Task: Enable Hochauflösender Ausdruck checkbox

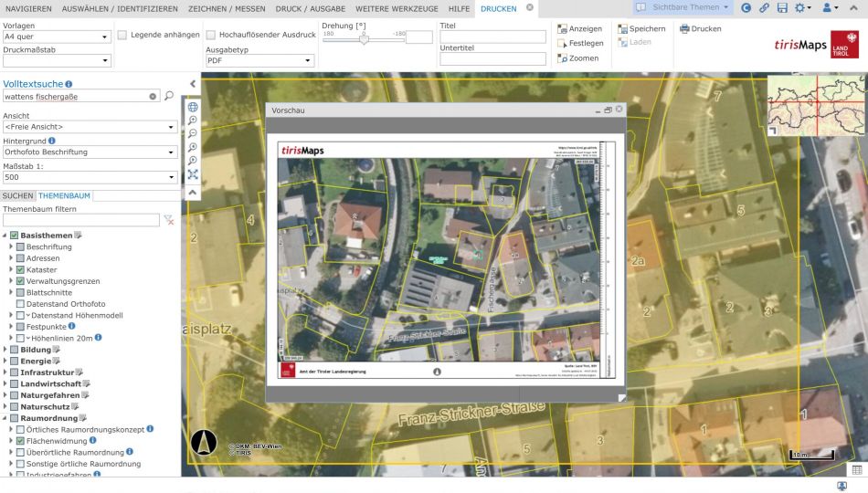Action: click(211, 35)
